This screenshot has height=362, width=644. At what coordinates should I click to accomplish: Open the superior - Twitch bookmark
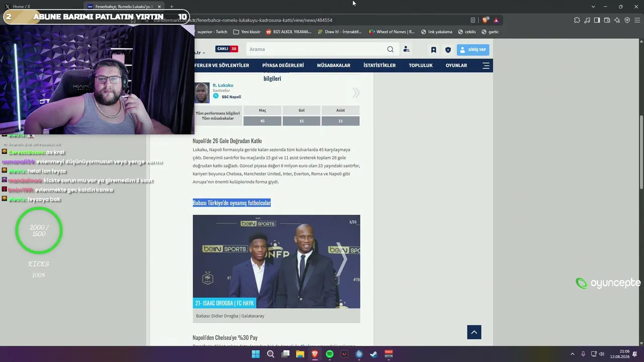212,32
